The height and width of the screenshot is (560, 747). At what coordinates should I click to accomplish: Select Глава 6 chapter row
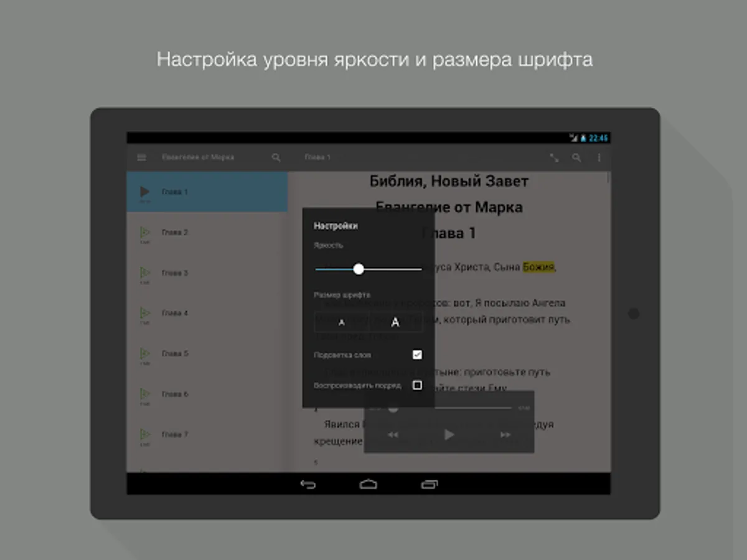[207, 394]
